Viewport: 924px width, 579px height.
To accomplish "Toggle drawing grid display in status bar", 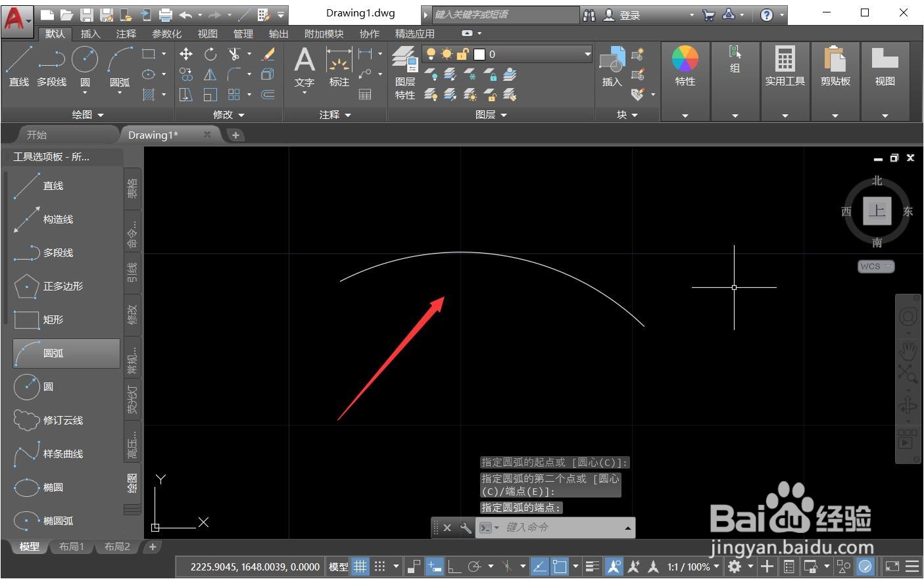I will (360, 566).
